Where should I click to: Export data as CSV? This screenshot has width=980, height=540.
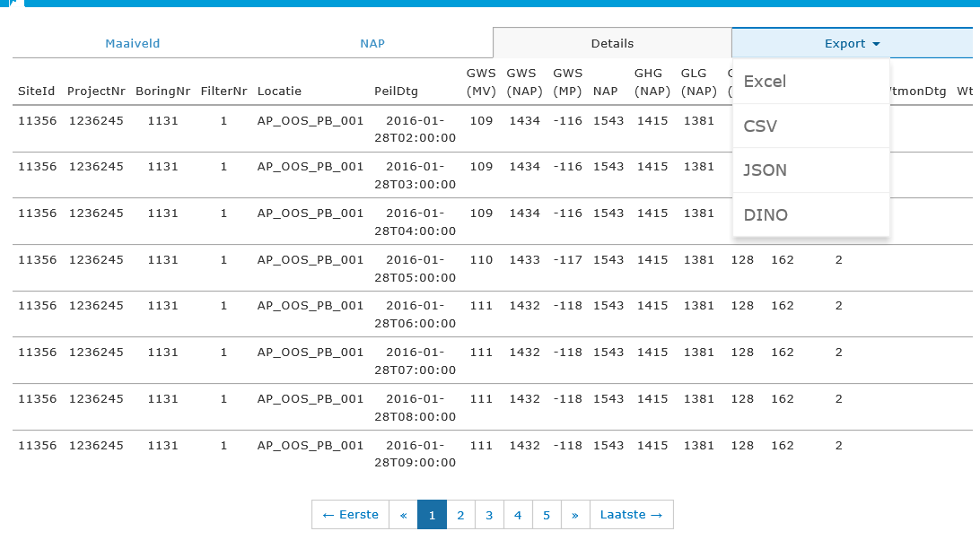point(811,126)
